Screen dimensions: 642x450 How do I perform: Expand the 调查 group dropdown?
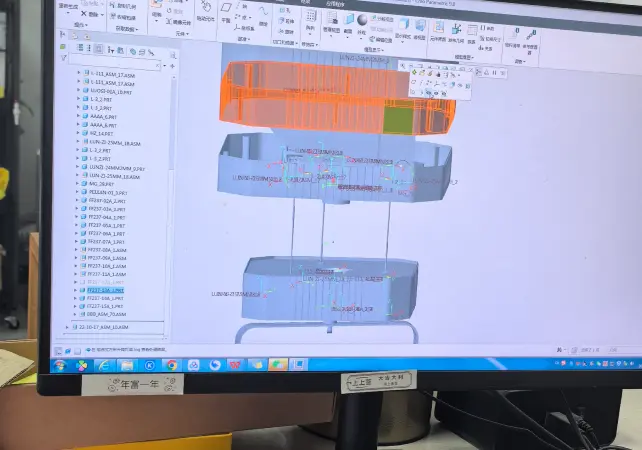[520, 61]
